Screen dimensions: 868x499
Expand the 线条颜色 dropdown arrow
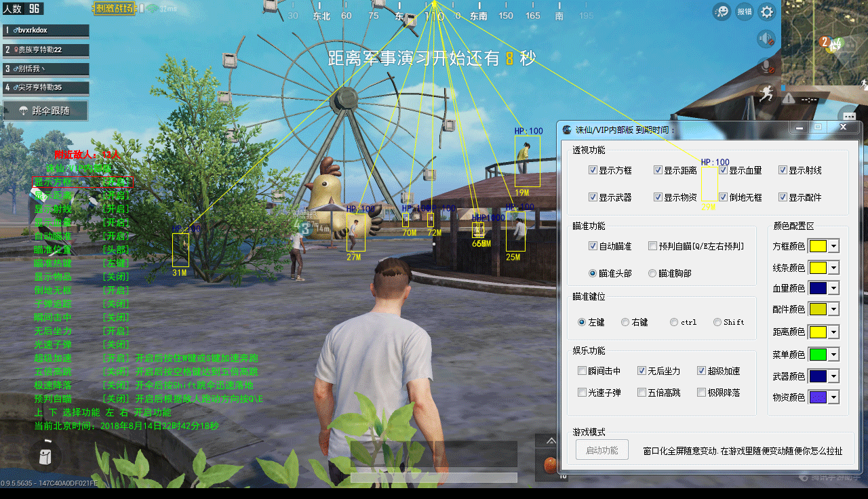pyautogui.click(x=833, y=268)
